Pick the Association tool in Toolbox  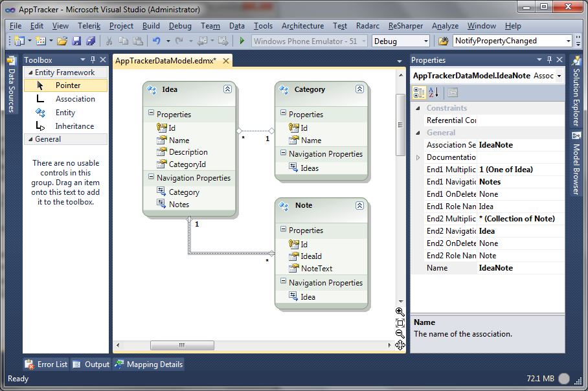tap(65, 99)
